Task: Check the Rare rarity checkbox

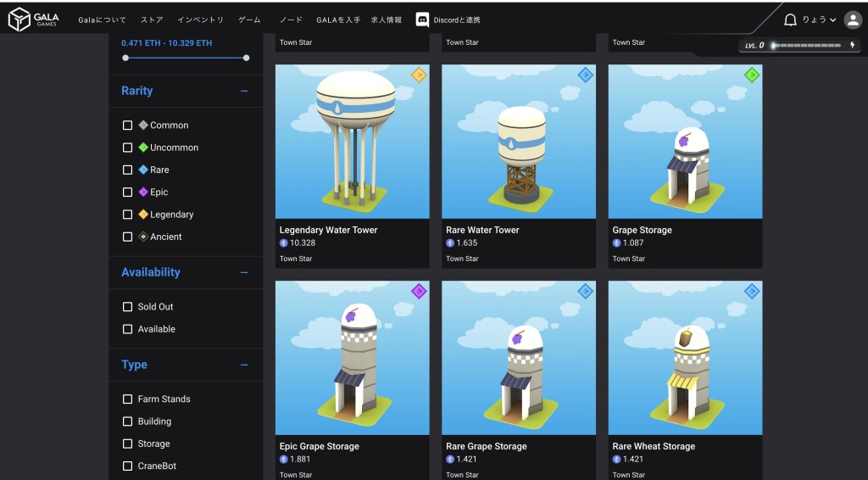Action: click(x=127, y=170)
